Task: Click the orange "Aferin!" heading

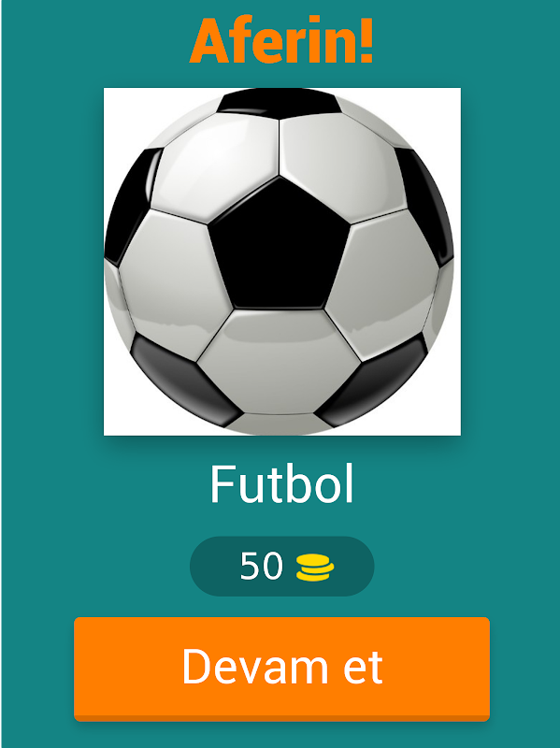Action: pos(281,40)
